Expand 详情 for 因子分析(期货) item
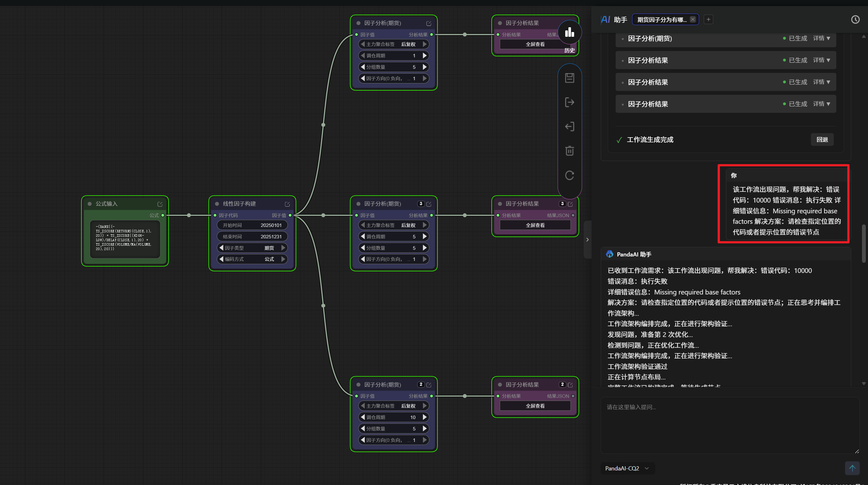The height and width of the screenshot is (485, 868). tap(821, 38)
